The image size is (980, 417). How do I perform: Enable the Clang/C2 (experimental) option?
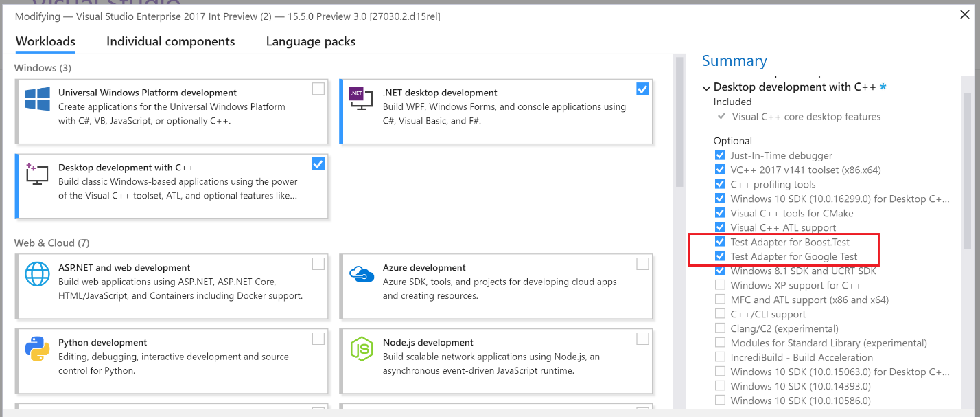(x=720, y=328)
